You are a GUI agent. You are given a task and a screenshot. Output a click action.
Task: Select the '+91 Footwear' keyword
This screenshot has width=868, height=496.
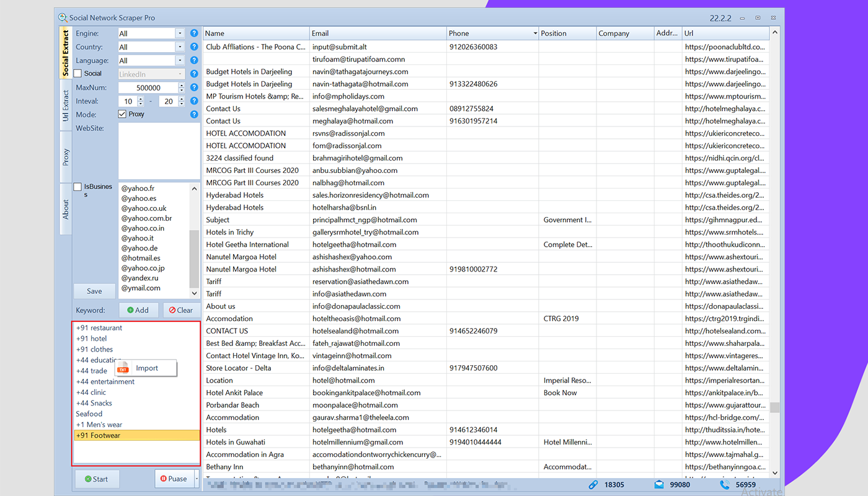[137, 435]
